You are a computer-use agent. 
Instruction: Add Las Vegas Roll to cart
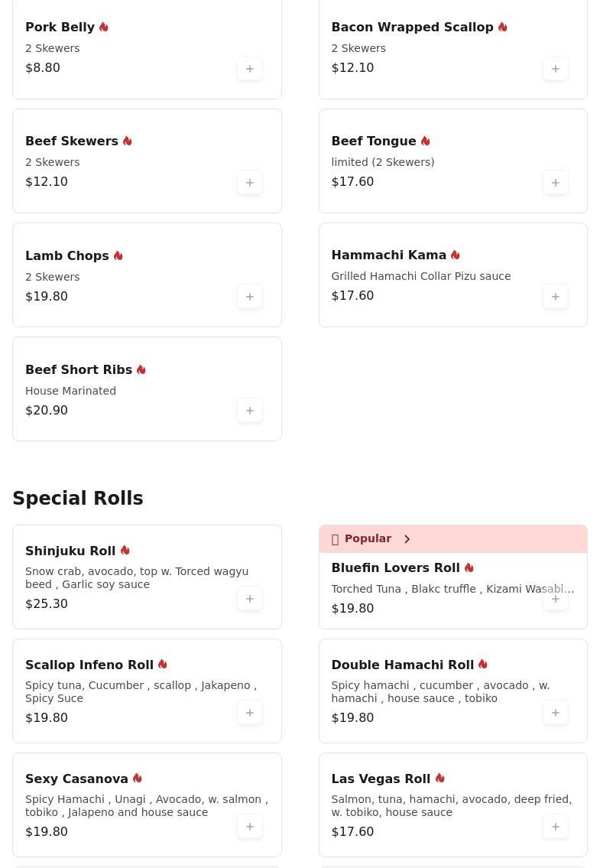click(x=556, y=827)
